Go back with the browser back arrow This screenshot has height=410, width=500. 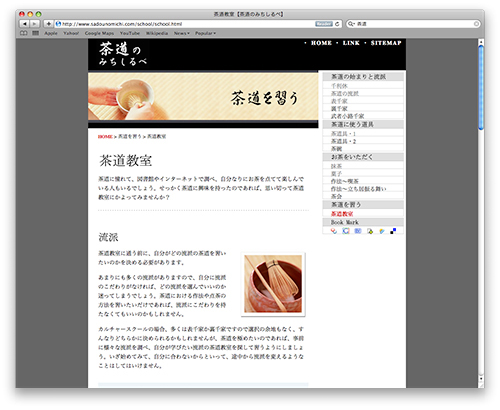[x=24, y=24]
